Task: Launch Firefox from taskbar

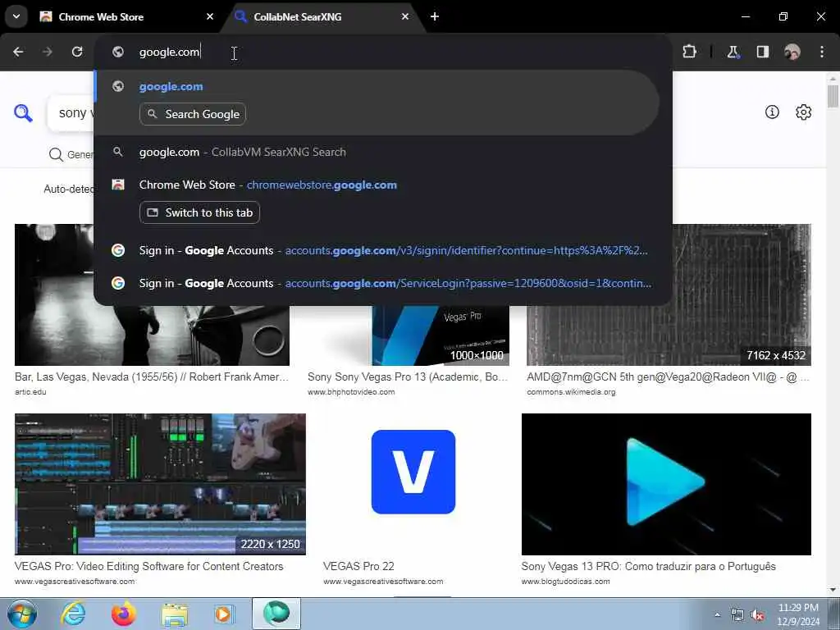Action: (124, 614)
